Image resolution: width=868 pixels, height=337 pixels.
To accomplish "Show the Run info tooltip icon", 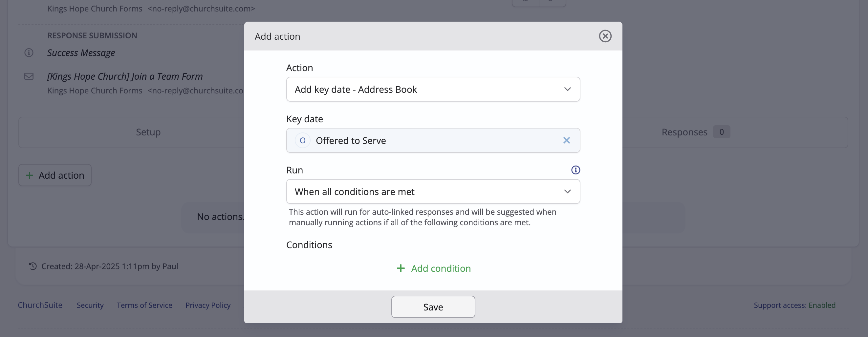I will pos(575,170).
